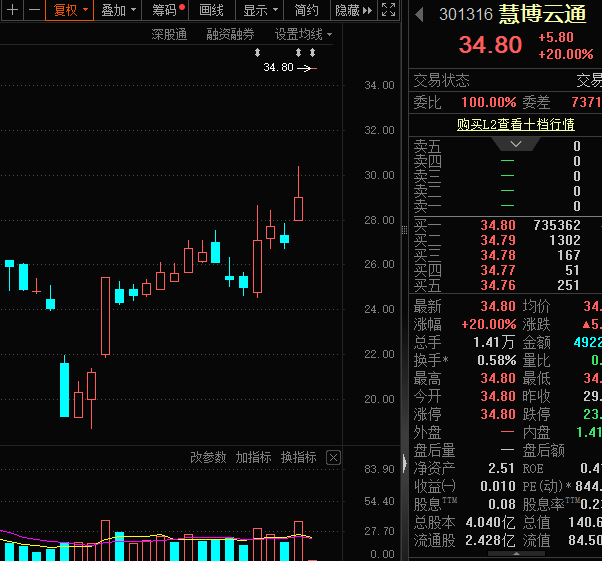Click the 买五 price 34.76

498,285
